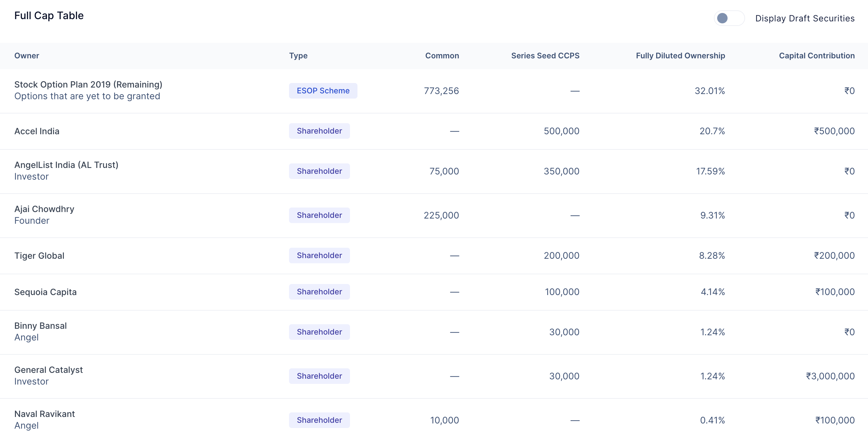Select AngelList India (AL Trust) owner

[x=66, y=165]
